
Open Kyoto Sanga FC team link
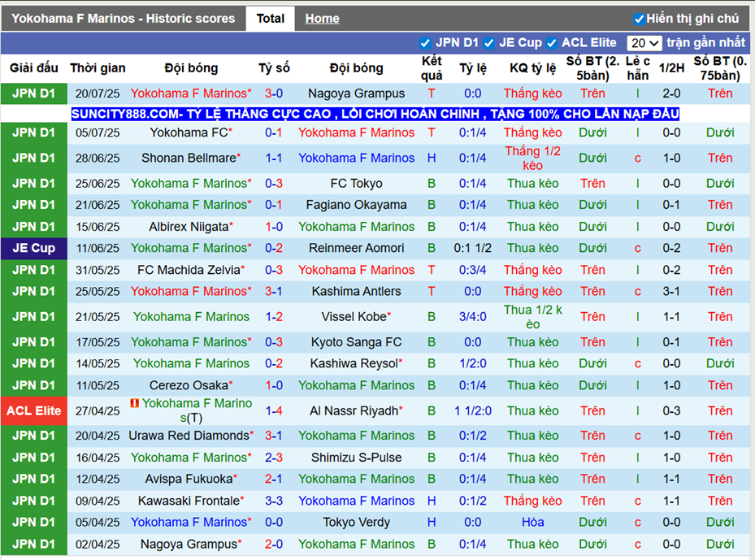[356, 342]
